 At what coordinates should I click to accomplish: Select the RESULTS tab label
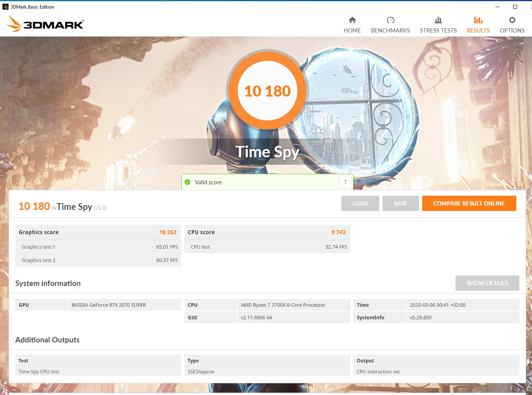coord(478,31)
